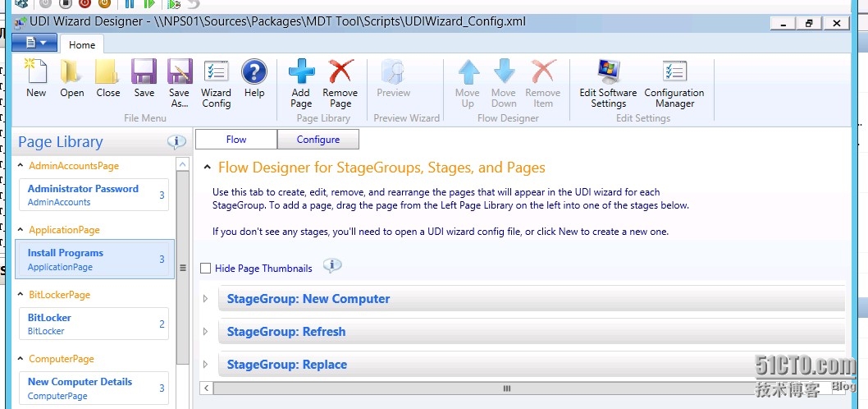
Task: Open Edit Software Settings
Action: point(609,83)
